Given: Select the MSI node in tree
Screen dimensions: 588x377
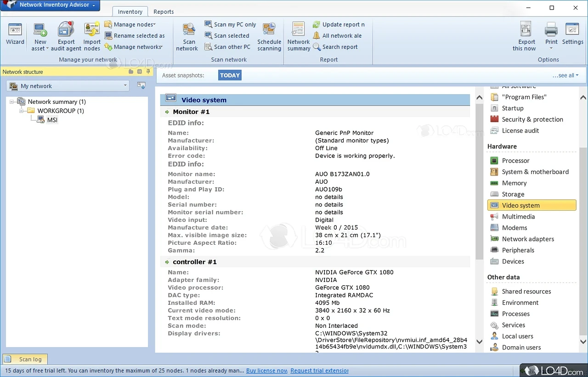Looking at the screenshot, I should (52, 120).
